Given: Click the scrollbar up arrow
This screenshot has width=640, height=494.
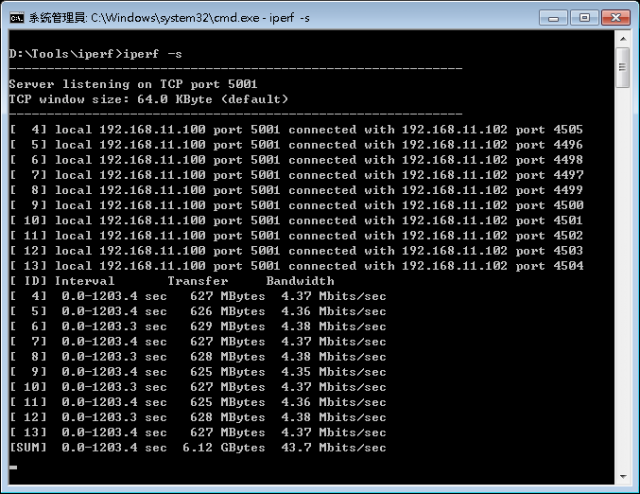Looking at the screenshot, I should coord(623,39).
